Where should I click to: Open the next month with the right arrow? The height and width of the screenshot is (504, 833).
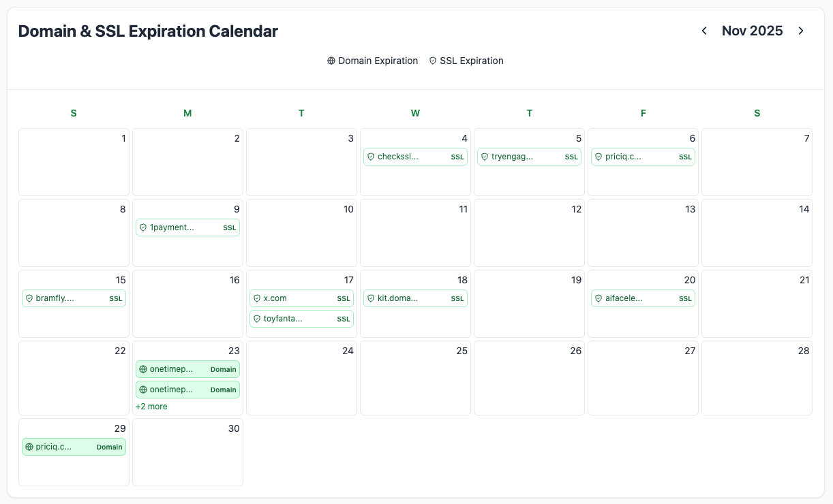click(801, 31)
